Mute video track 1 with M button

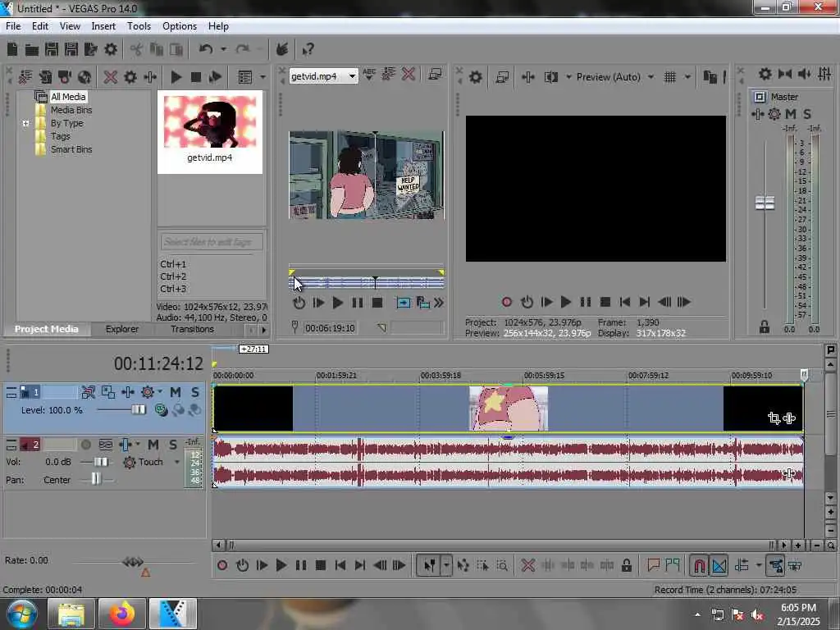[176, 392]
